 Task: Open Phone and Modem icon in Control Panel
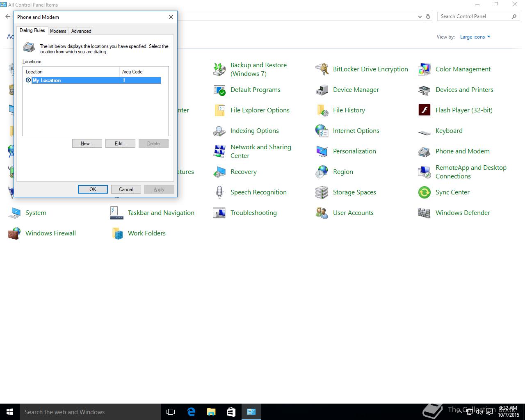[425, 151]
